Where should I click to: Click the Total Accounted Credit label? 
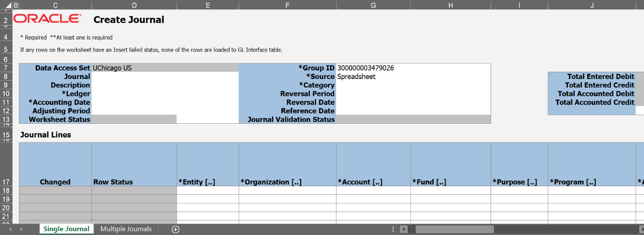pos(594,102)
